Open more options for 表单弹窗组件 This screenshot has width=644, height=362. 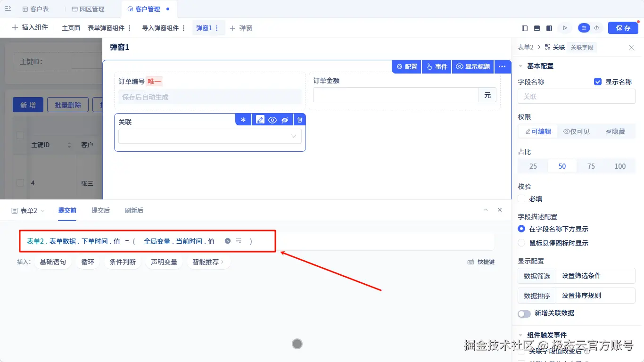(x=130, y=28)
